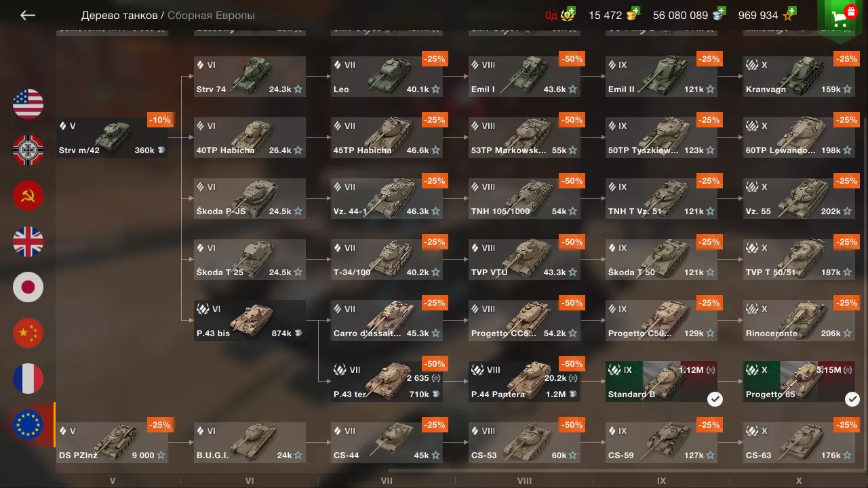Image resolution: width=868 pixels, height=488 pixels.
Task: Select the Germany nation flag
Action: pyautogui.click(x=28, y=150)
